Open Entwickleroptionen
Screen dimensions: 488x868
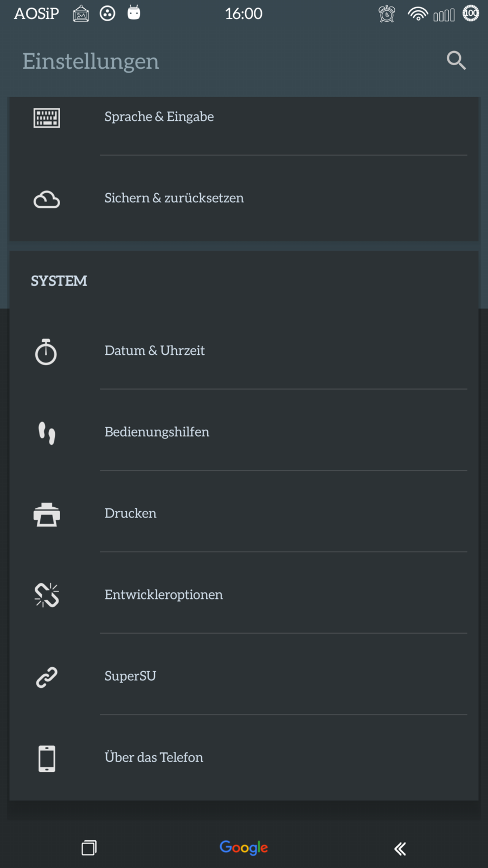tap(164, 595)
